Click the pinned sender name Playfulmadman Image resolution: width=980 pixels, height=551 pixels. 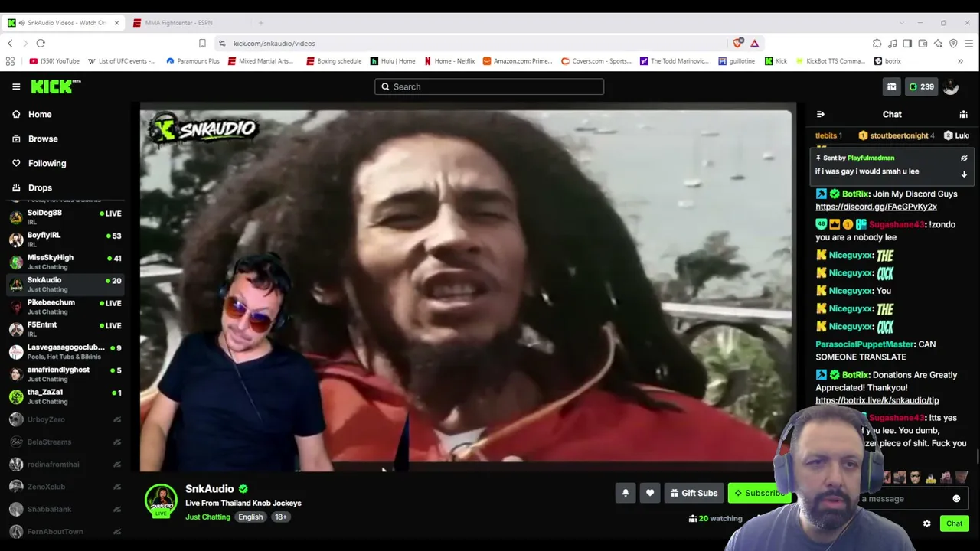[871, 158]
